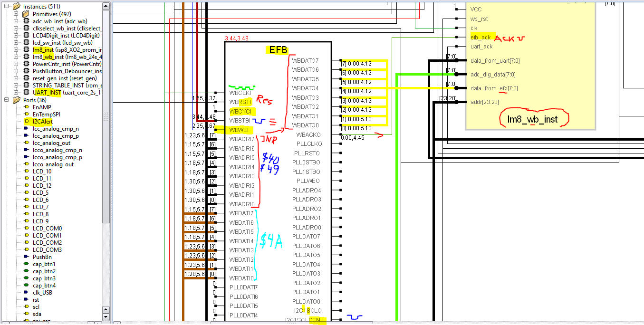The height and width of the screenshot is (325, 644).
Task: Click the data_from_efb[7:0] pin label
Action: coord(494,88)
